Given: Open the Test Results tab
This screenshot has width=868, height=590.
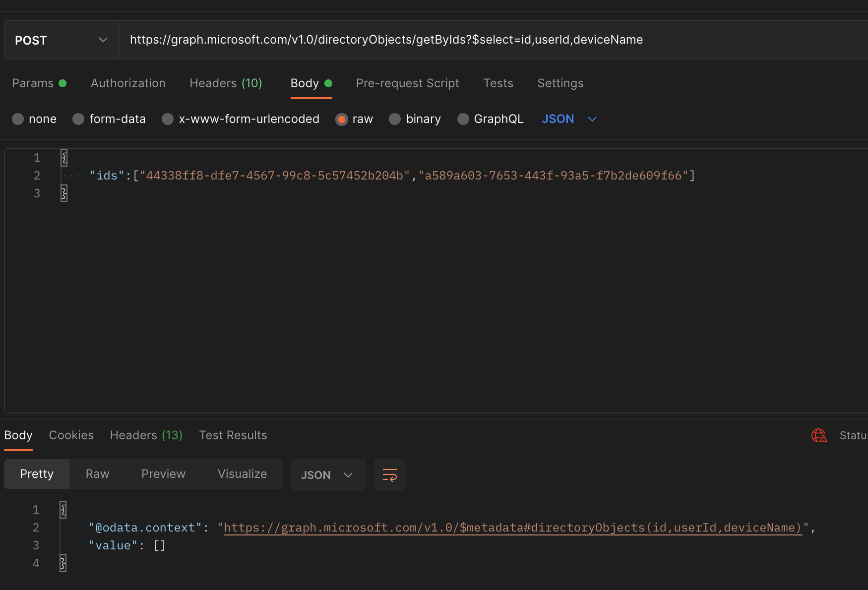Looking at the screenshot, I should pos(233,435).
